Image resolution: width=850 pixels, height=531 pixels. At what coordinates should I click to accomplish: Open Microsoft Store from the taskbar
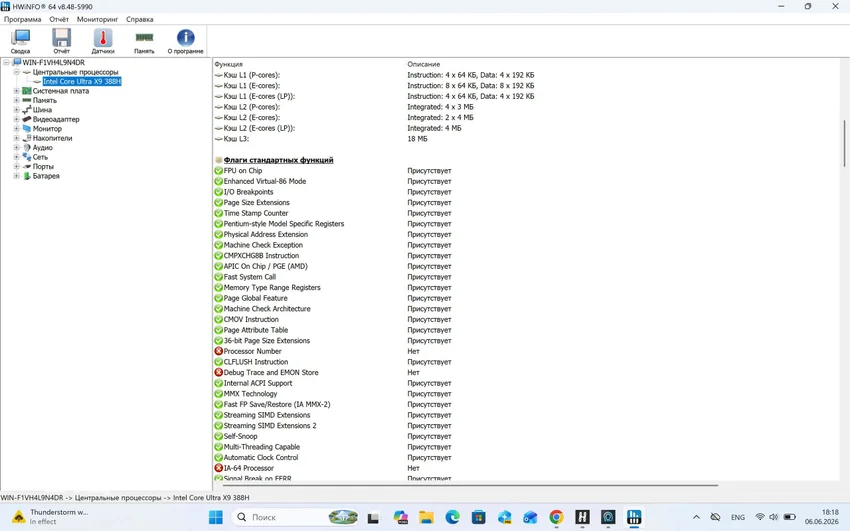478,517
